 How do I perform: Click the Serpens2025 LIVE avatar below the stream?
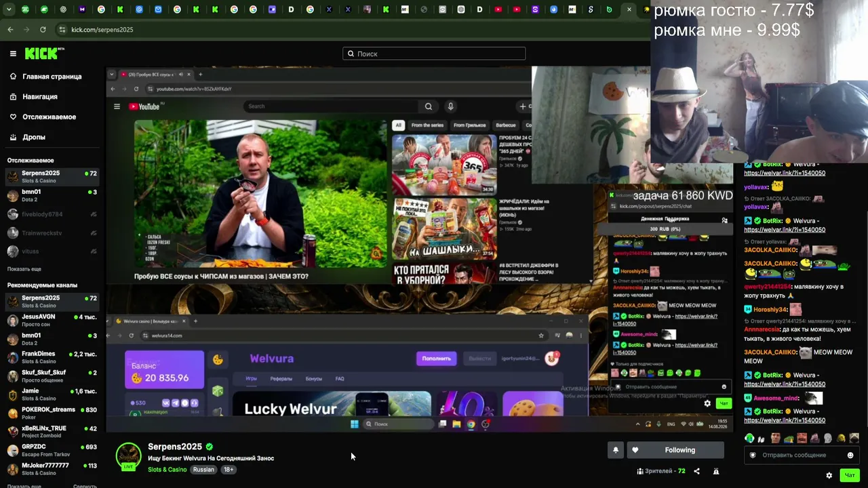pos(128,456)
